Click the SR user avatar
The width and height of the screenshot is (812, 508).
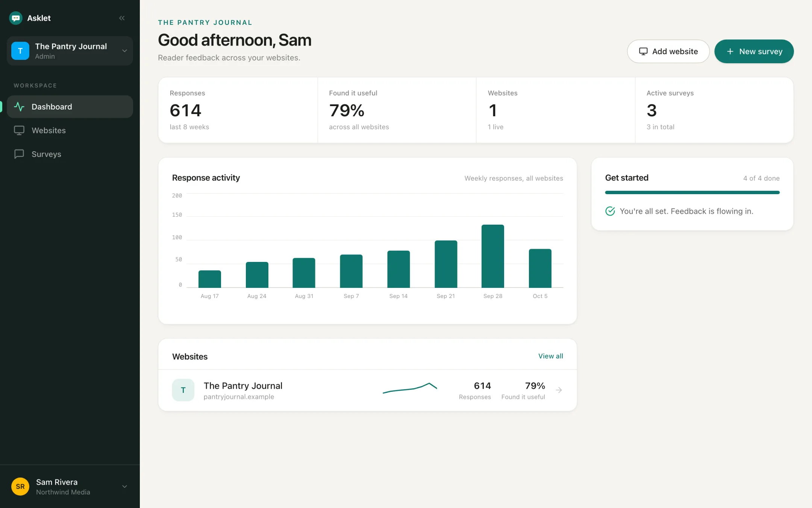20,487
